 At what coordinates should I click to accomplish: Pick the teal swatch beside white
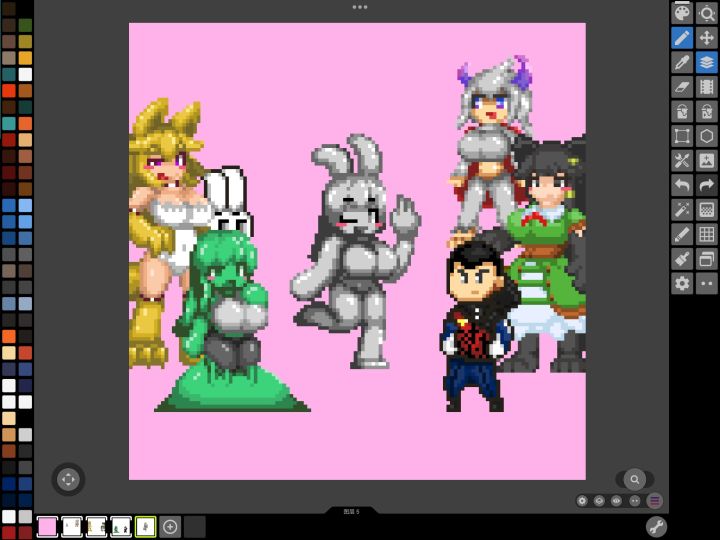(9, 74)
